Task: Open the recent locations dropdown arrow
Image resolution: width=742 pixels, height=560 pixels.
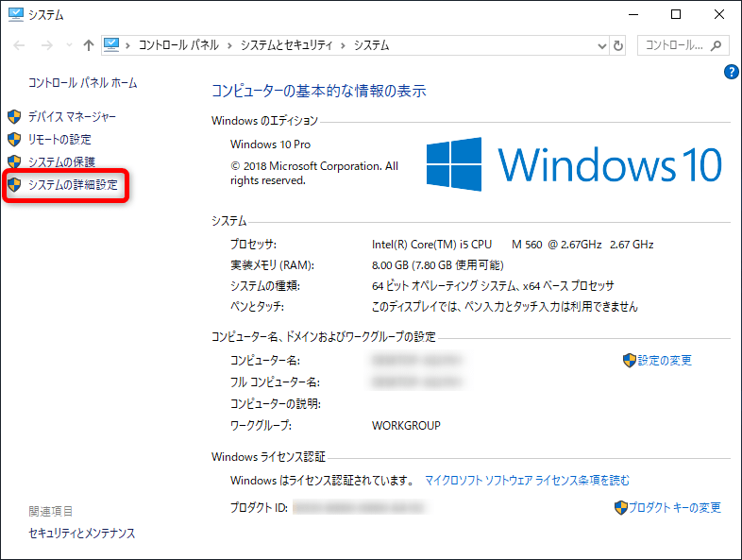Action: [x=69, y=45]
